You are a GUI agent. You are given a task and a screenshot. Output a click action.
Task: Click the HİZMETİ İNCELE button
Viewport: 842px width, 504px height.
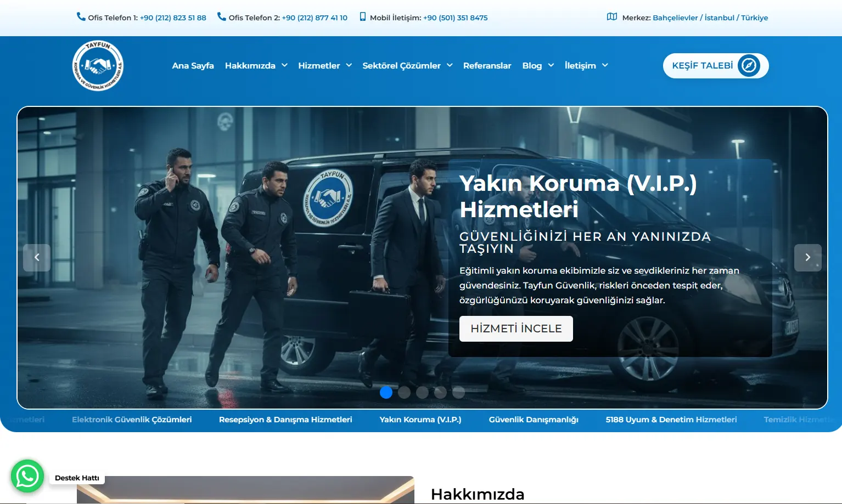[x=516, y=329]
